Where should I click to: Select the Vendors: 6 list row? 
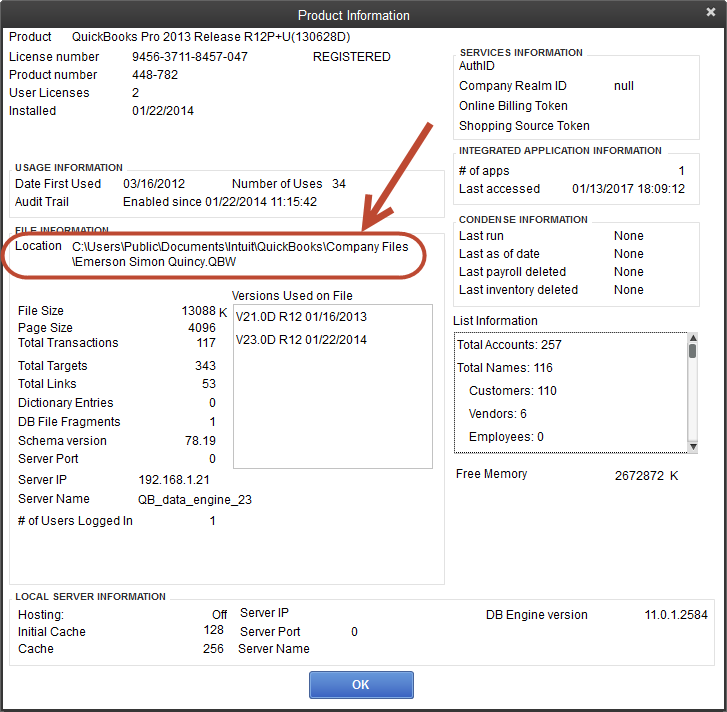pyautogui.click(x=497, y=413)
